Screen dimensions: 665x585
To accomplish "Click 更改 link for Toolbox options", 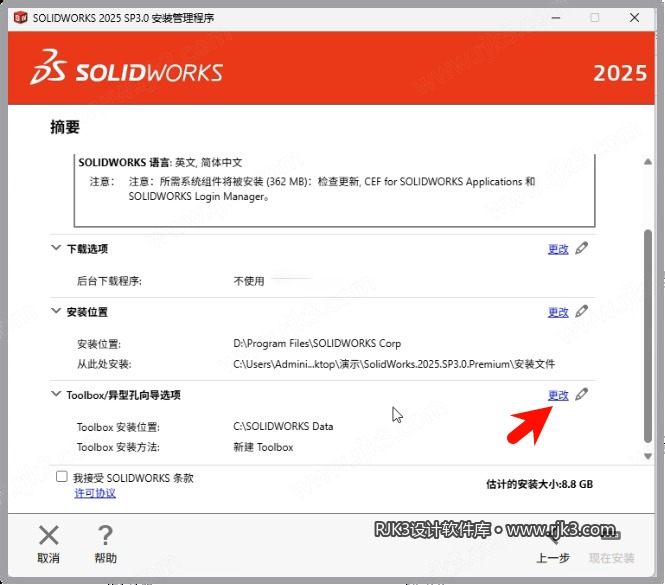I will (x=558, y=395).
